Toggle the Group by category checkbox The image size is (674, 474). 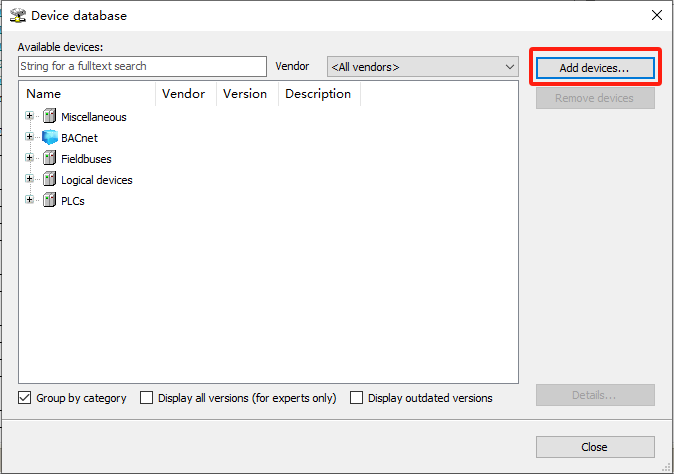point(25,398)
